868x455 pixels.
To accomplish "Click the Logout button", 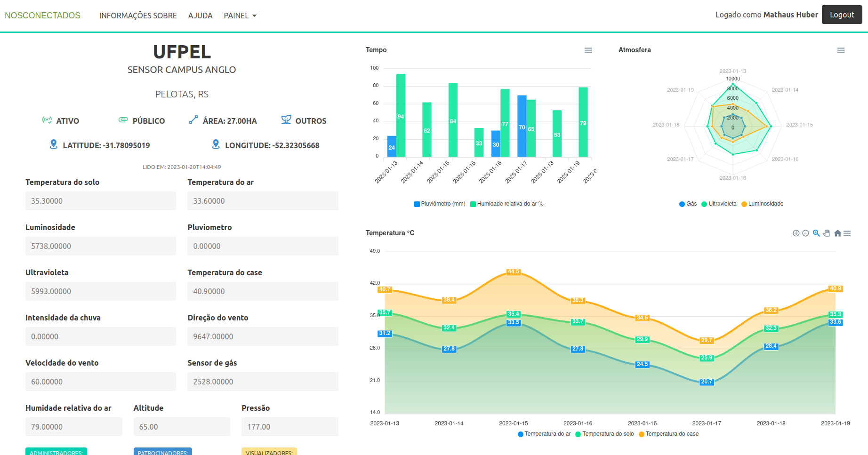I will tap(842, 15).
